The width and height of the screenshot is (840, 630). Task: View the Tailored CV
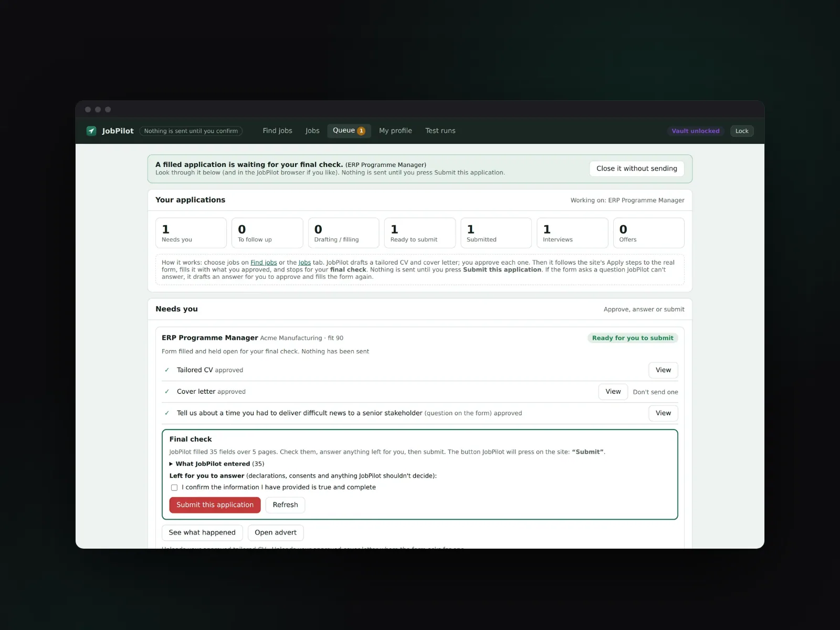(x=663, y=370)
